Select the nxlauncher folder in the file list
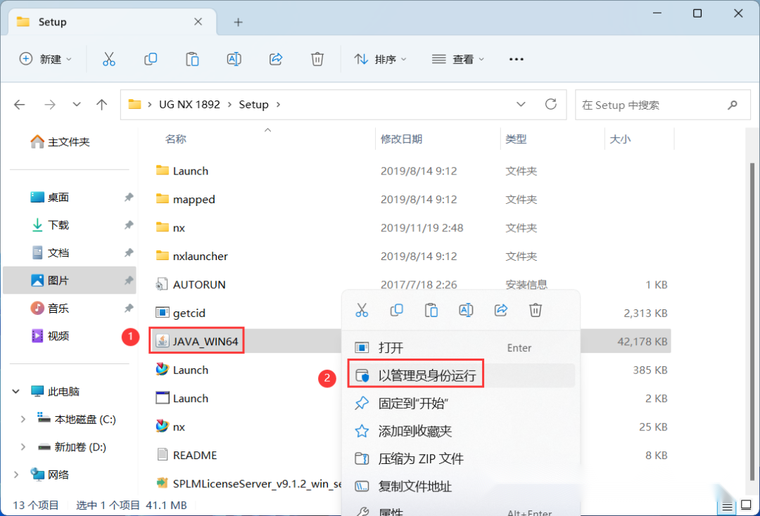The width and height of the screenshot is (760, 516). pyautogui.click(x=200, y=256)
